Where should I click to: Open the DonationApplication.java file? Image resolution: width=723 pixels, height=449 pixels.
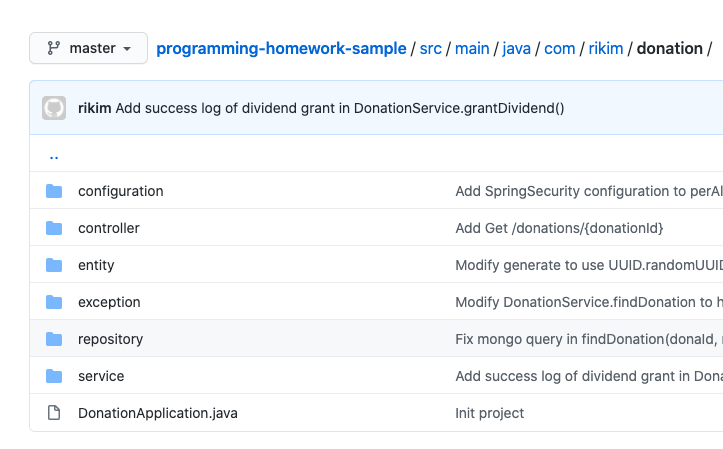tap(157, 413)
